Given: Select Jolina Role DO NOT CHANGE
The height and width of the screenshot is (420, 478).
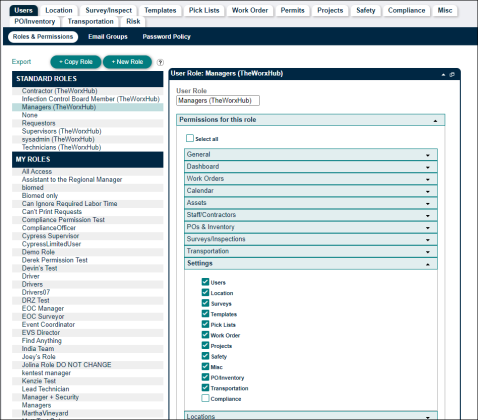Looking at the screenshot, I should coord(88,365).
